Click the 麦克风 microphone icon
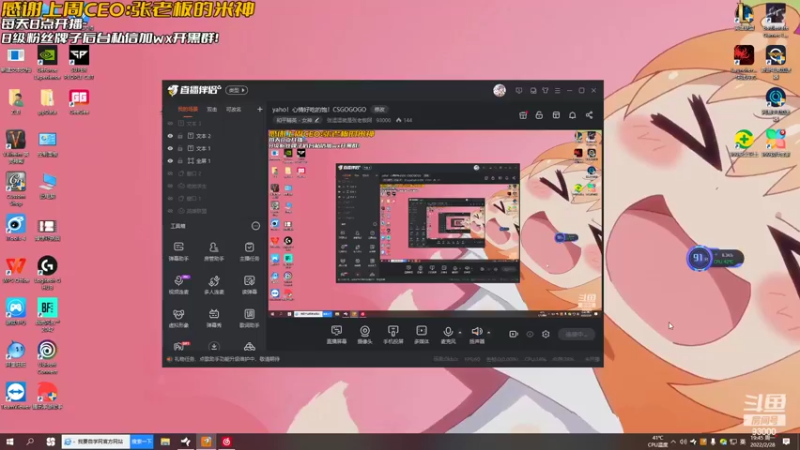Screen dimensions: 800x450 pyautogui.click(x=447, y=332)
